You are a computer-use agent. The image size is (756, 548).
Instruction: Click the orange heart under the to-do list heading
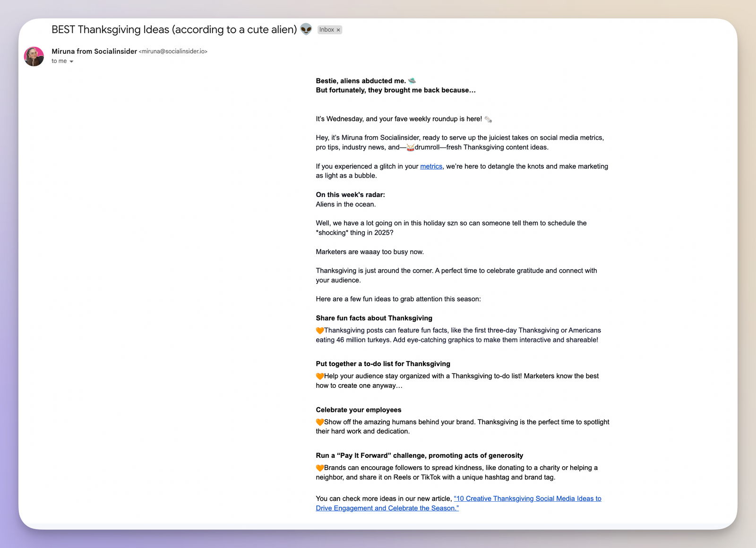pyautogui.click(x=320, y=376)
